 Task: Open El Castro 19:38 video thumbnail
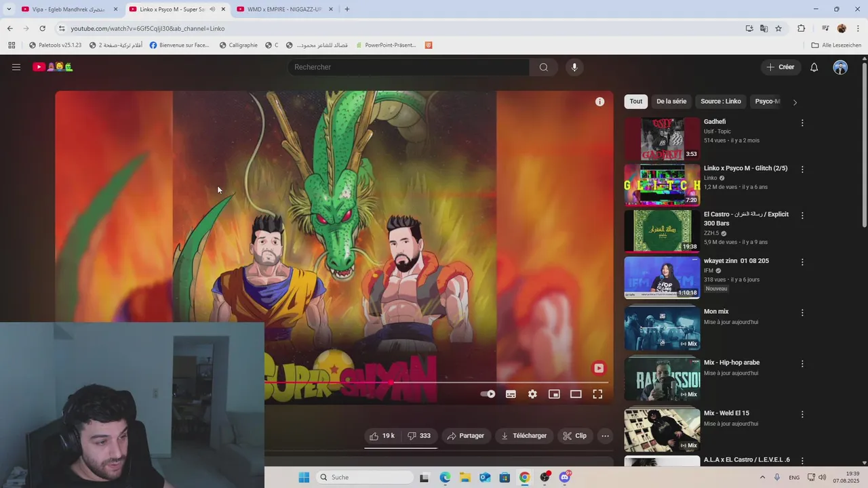[662, 231]
